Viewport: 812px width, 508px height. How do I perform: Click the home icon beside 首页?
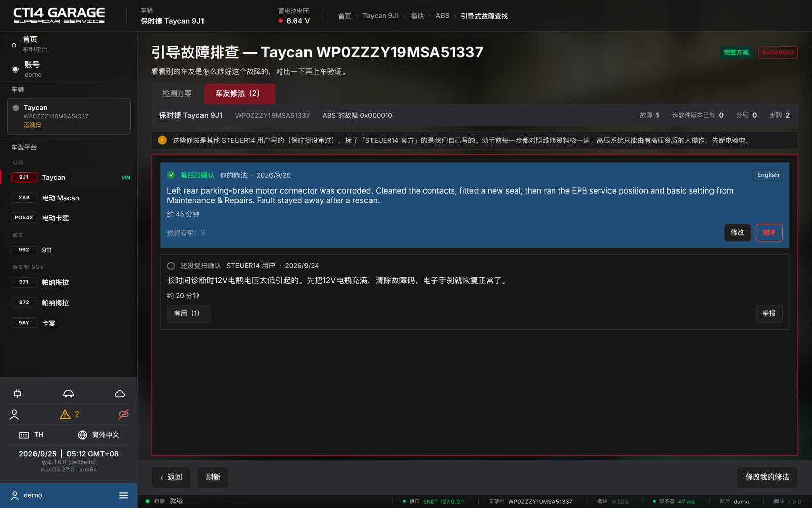(14, 45)
